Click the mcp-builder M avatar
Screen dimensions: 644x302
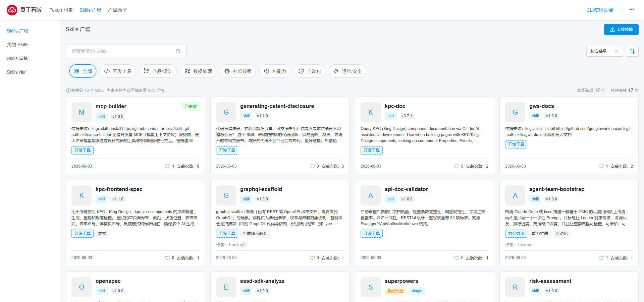pos(82,112)
